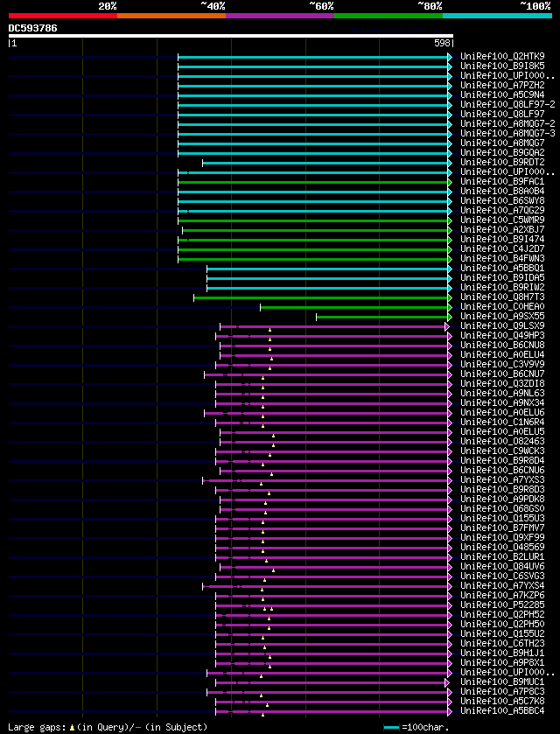This screenshot has width=560, height=734.
Task: Click the white query sequence bar
Action: point(231,36)
